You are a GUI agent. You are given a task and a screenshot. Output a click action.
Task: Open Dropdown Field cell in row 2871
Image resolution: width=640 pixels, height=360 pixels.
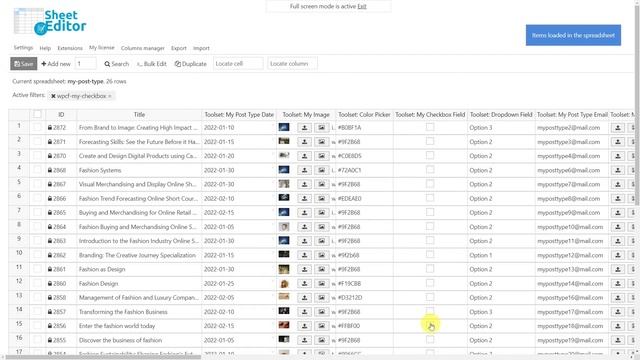[501, 142]
